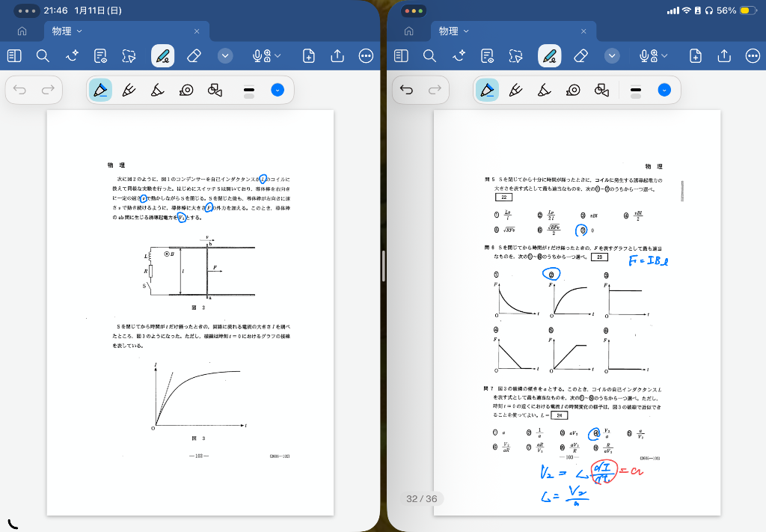This screenshot has height=532, width=766.
Task: Add a new page in the left window
Action: click(309, 56)
